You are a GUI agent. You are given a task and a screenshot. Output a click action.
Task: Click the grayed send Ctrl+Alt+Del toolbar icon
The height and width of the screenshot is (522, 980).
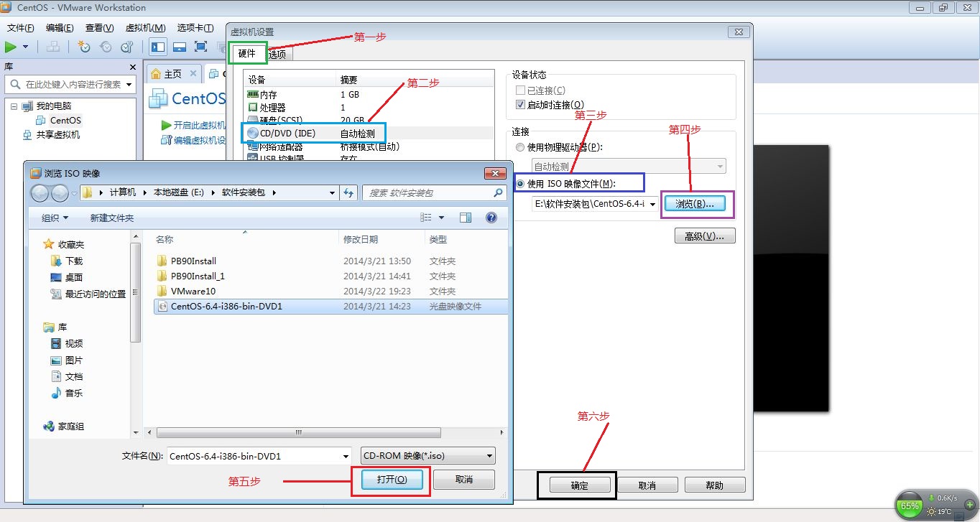pyautogui.click(x=53, y=47)
